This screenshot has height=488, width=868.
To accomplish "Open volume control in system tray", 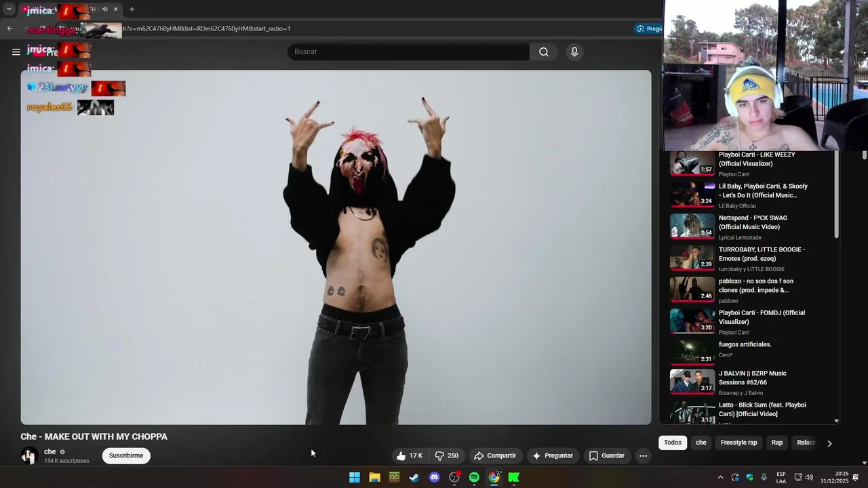I will pyautogui.click(x=809, y=477).
